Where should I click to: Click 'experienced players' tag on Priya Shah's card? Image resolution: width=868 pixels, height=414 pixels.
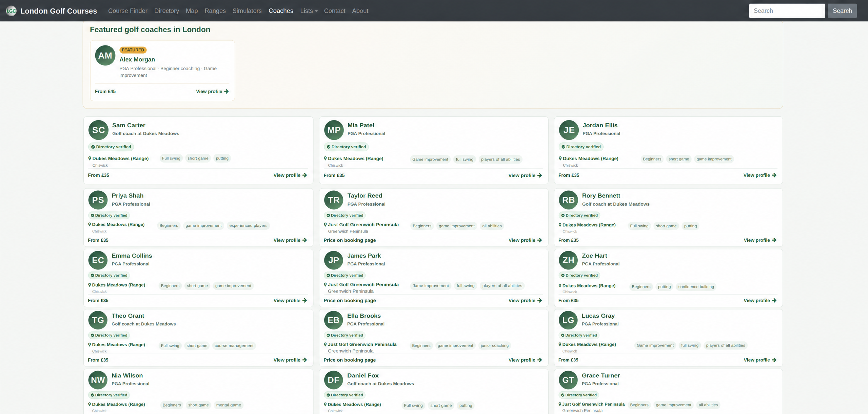(x=248, y=226)
